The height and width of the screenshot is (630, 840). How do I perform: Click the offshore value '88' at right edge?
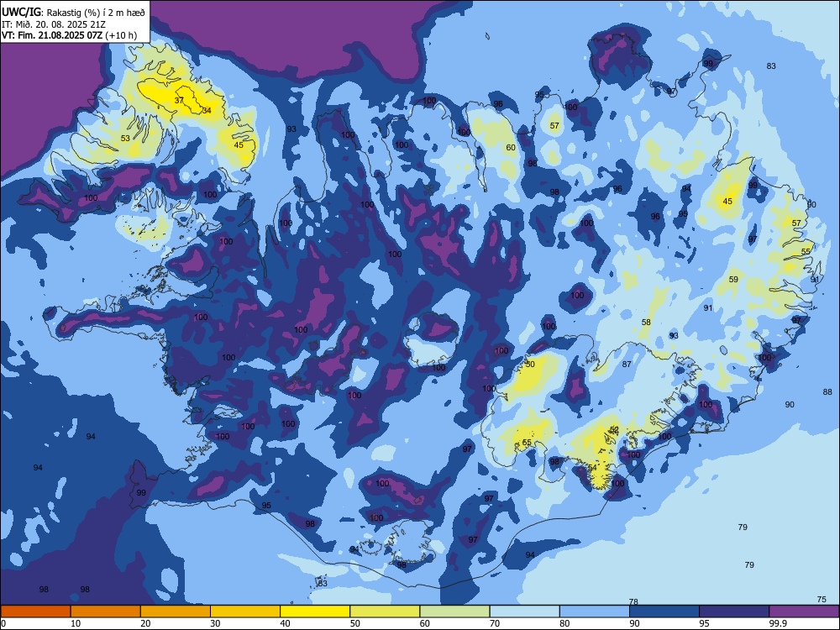tap(827, 391)
